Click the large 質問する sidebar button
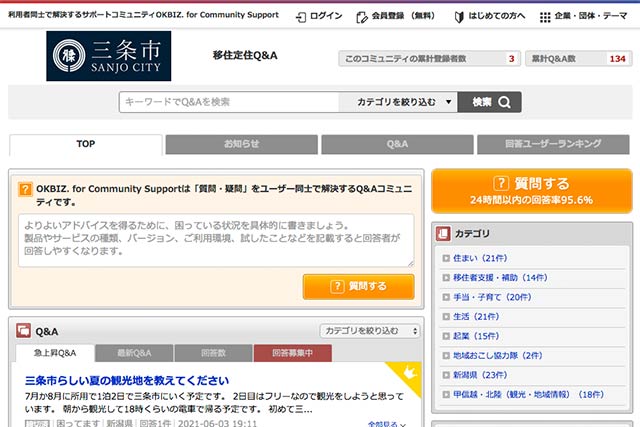The height and width of the screenshot is (427, 640). click(x=532, y=191)
